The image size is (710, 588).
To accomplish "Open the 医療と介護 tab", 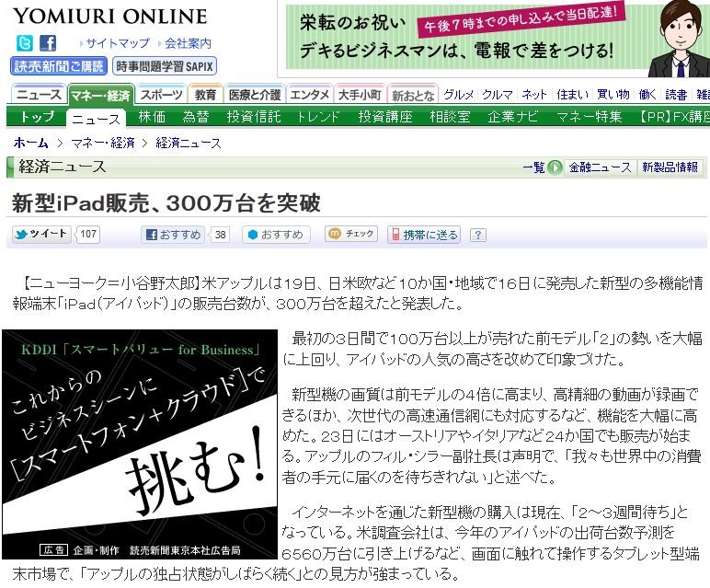I will pos(255,95).
